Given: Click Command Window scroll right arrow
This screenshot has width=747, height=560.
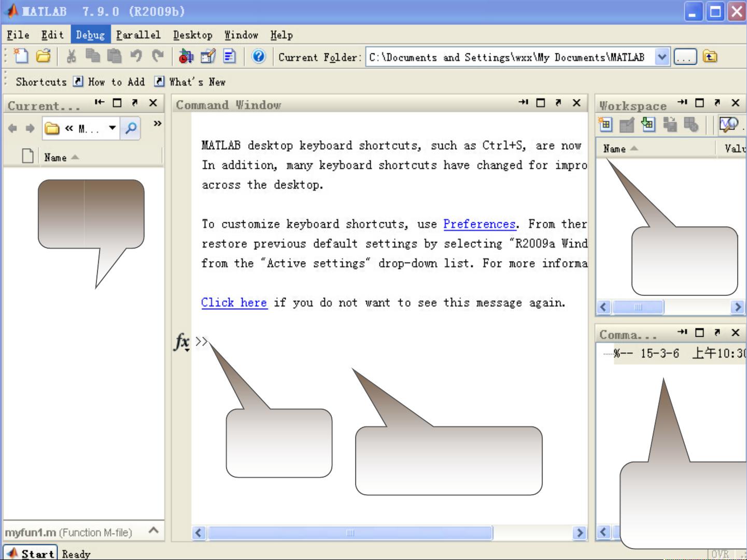Looking at the screenshot, I should [580, 533].
